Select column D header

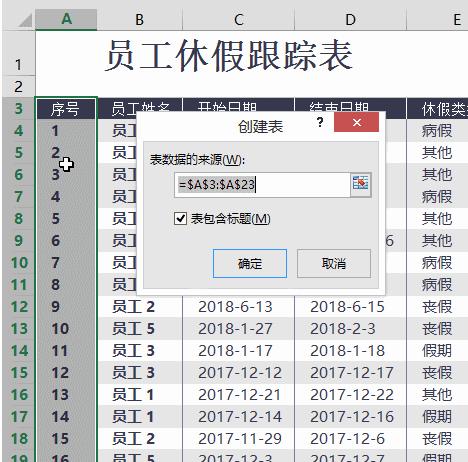[350, 19]
